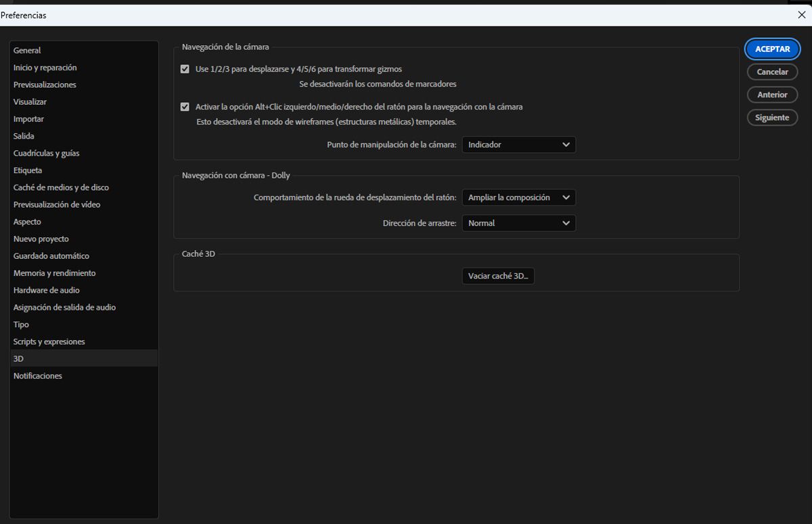Open Notificaciones preferences

click(84, 376)
